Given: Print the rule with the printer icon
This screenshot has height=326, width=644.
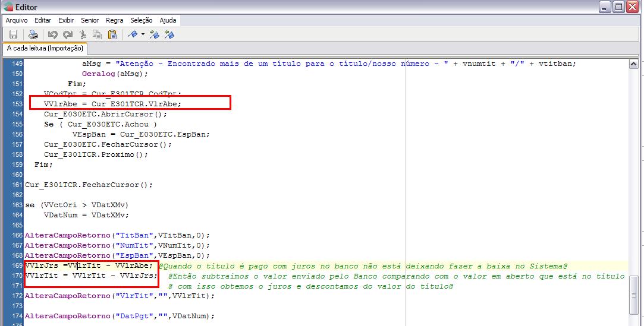Looking at the screenshot, I should click(x=34, y=34).
